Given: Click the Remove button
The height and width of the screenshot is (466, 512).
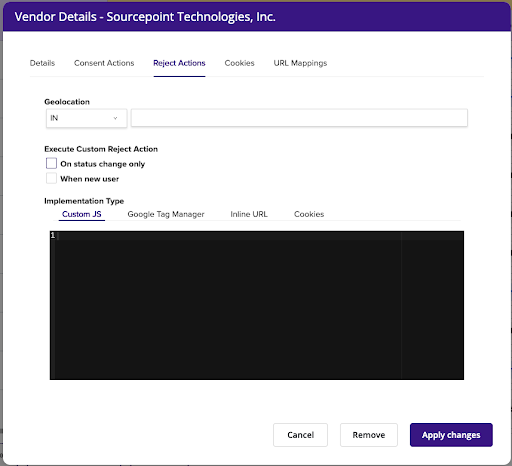Looking at the screenshot, I should coord(369,435).
